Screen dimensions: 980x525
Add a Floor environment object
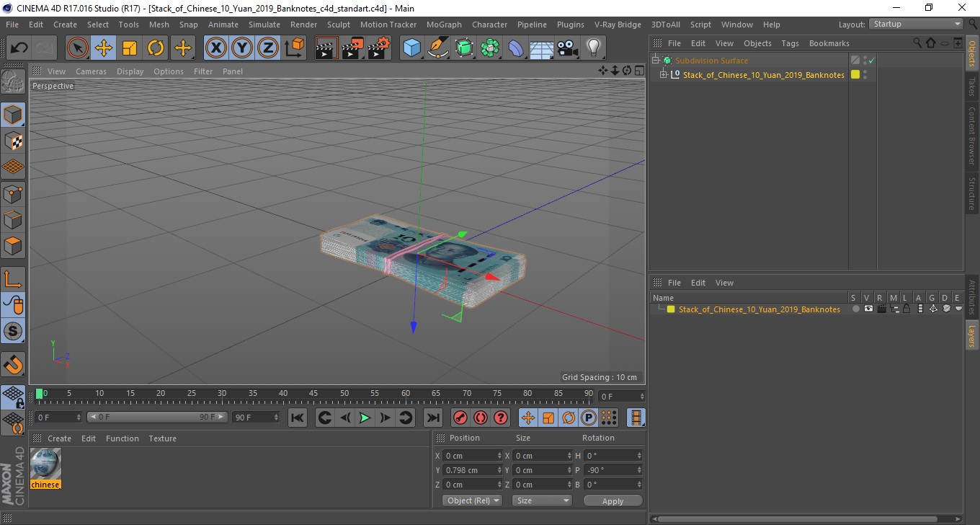[x=541, y=48]
